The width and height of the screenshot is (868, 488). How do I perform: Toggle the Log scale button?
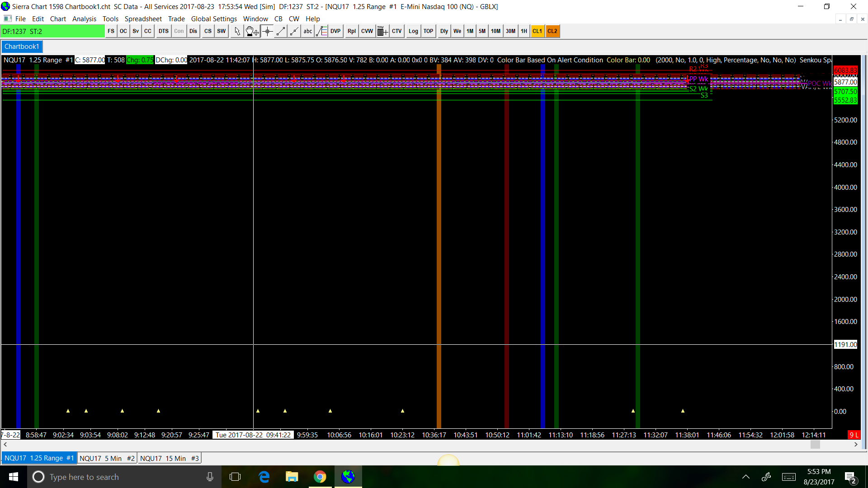[413, 31]
